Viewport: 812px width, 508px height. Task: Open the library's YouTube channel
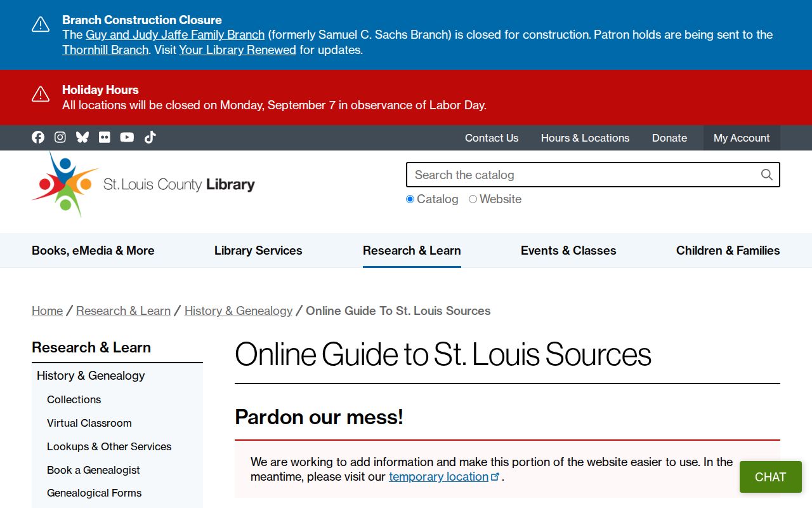coord(127,137)
